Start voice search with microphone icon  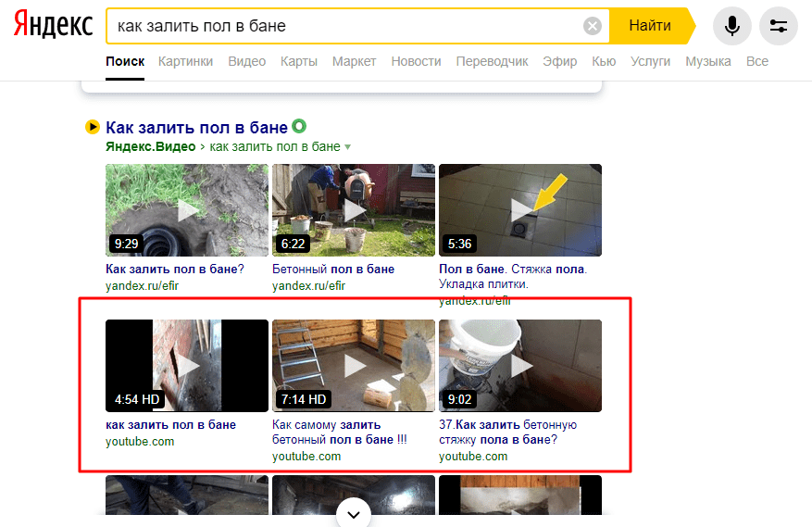pyautogui.click(x=731, y=26)
